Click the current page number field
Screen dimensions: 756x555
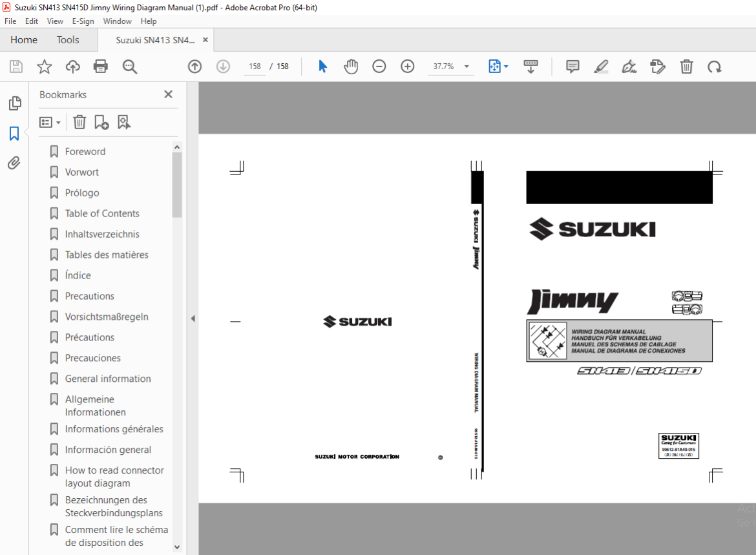(x=255, y=67)
